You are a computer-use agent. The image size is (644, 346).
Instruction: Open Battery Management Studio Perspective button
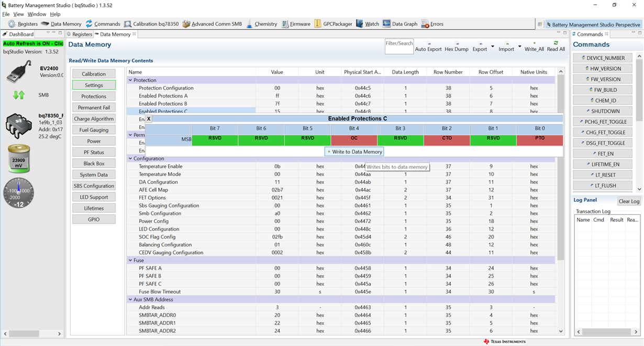[x=593, y=24]
